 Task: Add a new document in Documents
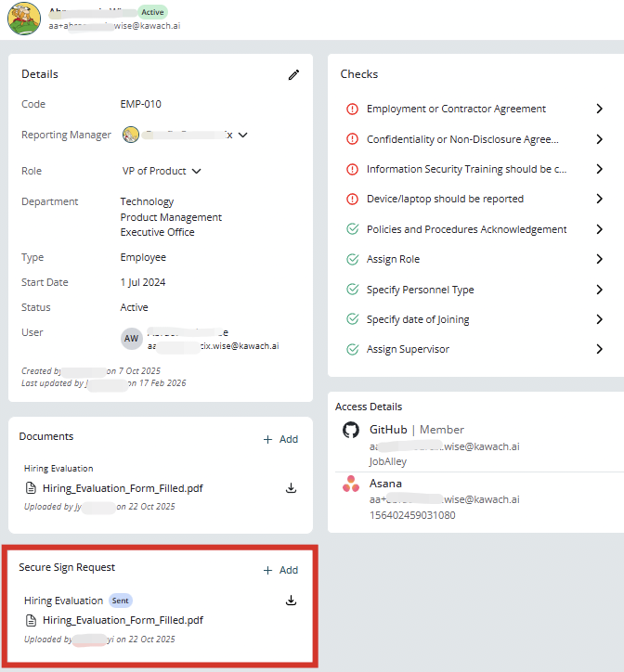(x=280, y=439)
